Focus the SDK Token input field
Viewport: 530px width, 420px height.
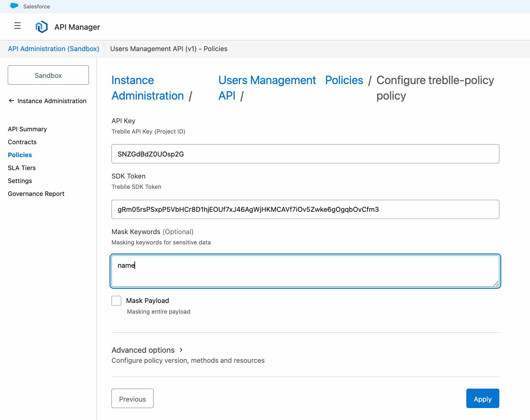[x=305, y=209]
